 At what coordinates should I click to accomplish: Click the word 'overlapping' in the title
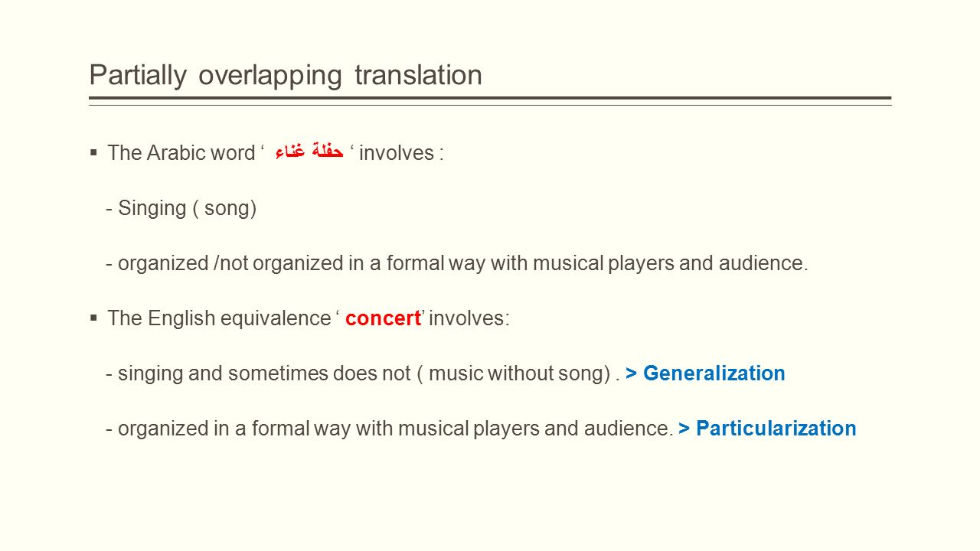270,75
